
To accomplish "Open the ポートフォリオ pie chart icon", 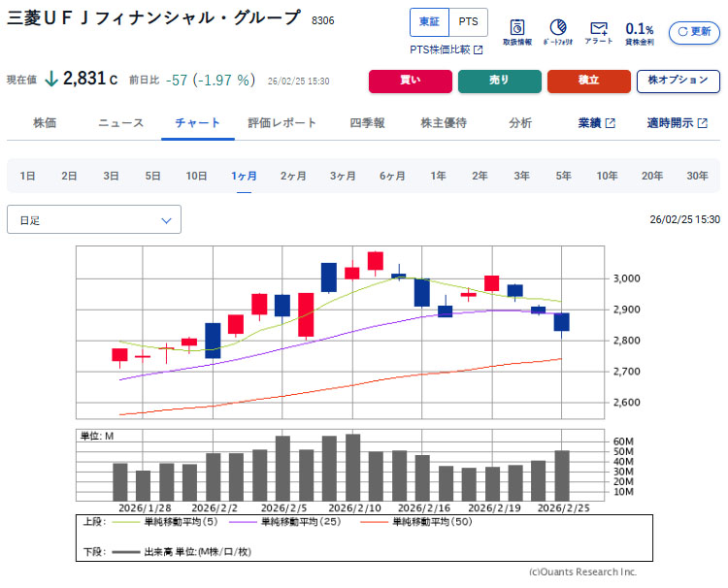I will coord(558,32).
